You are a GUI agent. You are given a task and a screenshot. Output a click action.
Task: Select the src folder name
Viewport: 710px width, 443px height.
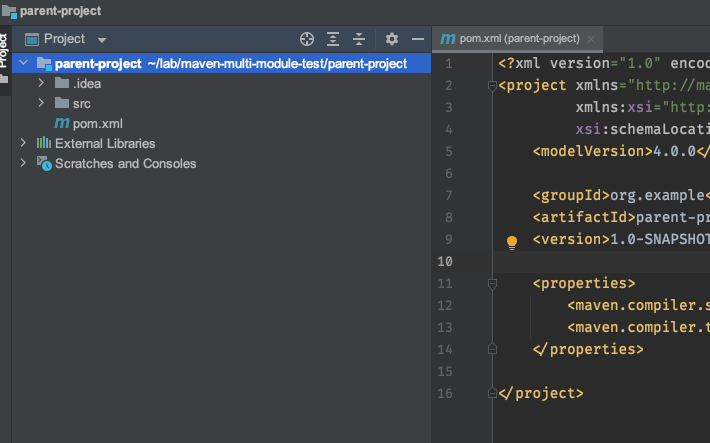tap(82, 104)
